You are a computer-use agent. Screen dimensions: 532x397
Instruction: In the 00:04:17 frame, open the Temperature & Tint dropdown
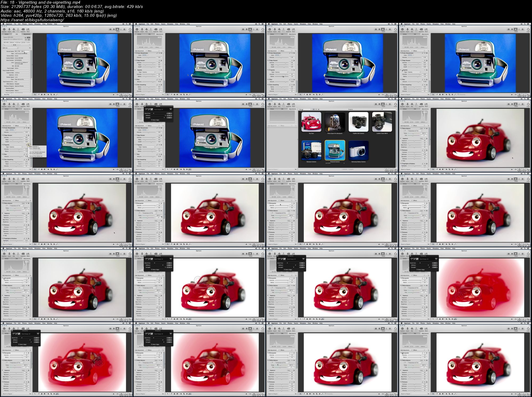pyautogui.click(x=149, y=288)
